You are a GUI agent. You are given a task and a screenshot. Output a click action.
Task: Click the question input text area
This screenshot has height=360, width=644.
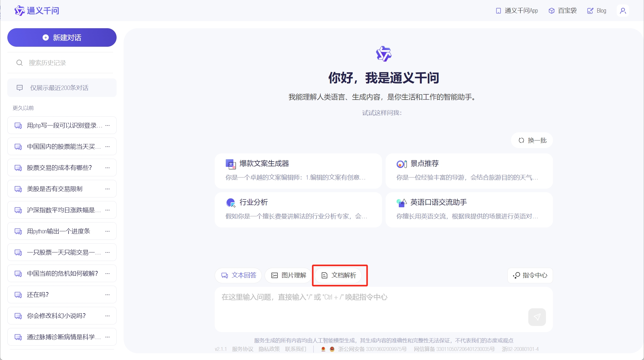384,309
